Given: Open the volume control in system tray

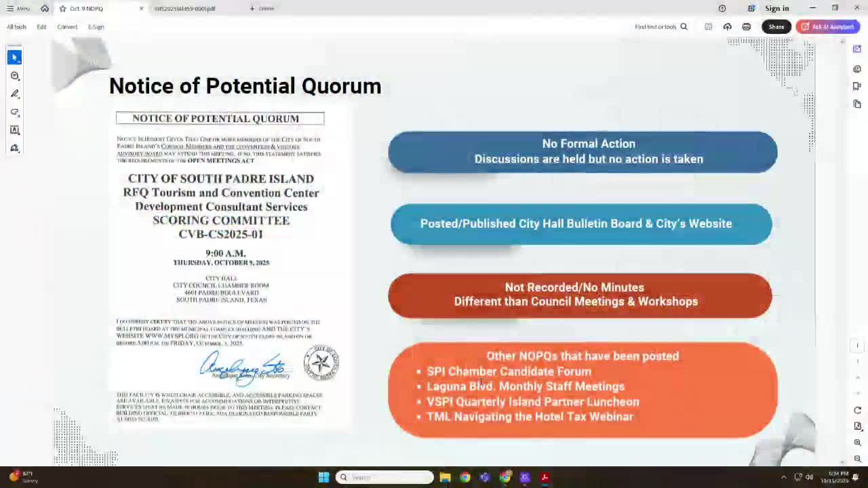Looking at the screenshot, I should [x=809, y=477].
